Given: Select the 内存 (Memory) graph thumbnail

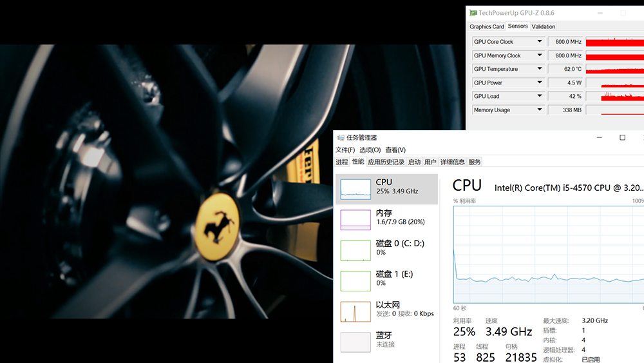Looking at the screenshot, I should 355,219.
